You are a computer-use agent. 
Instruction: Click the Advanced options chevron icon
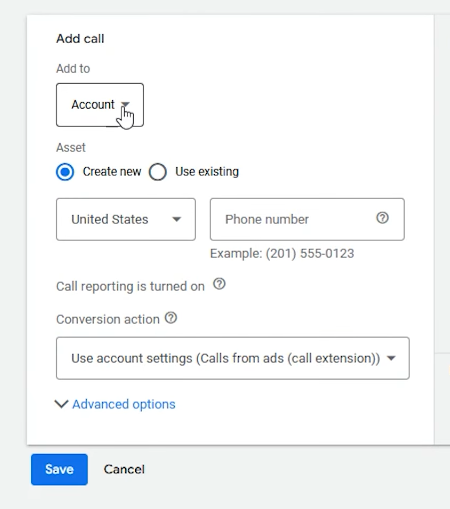[62, 404]
